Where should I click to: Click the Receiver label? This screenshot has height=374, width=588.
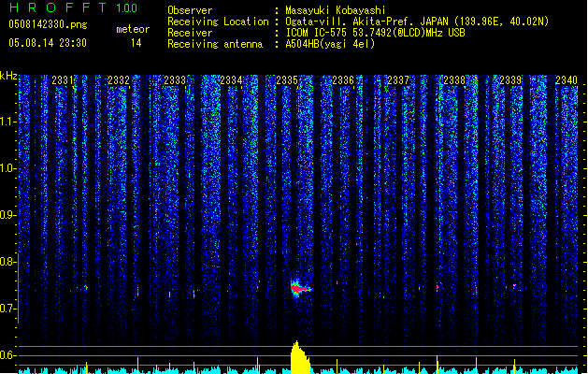[190, 33]
